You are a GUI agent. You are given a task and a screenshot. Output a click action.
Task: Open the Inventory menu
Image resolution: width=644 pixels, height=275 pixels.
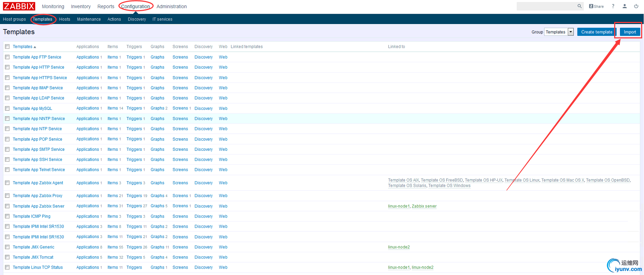[80, 6]
